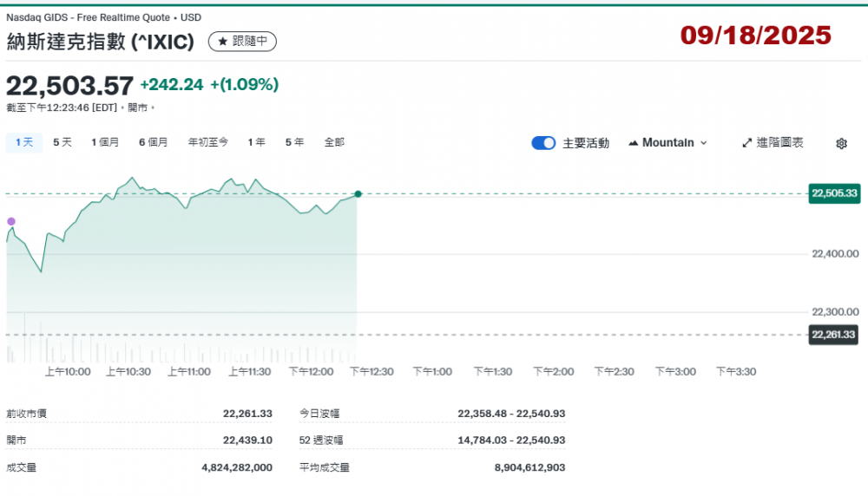The image size is (868, 496).
Task: Click the expand arrows icon for advanced chart
Action: click(x=746, y=143)
